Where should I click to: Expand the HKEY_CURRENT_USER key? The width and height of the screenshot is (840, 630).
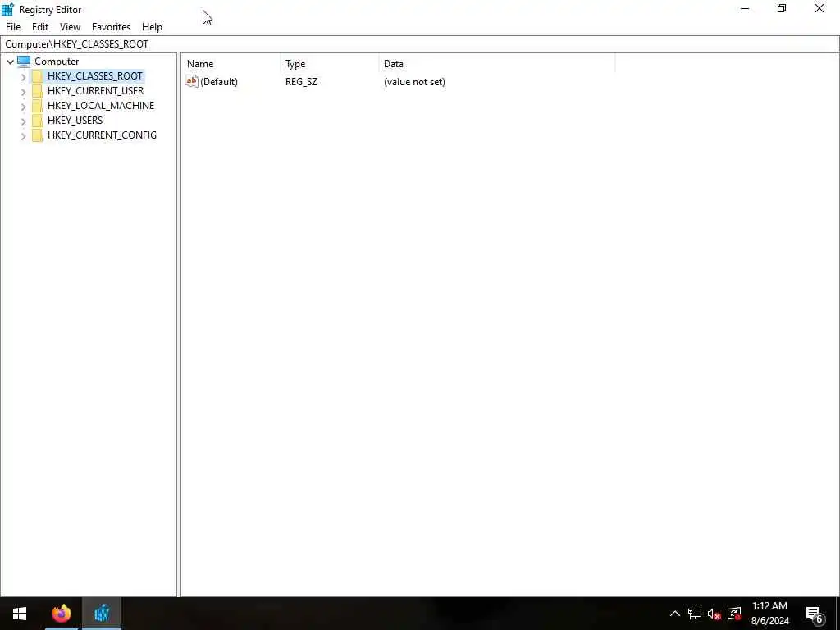pos(23,92)
